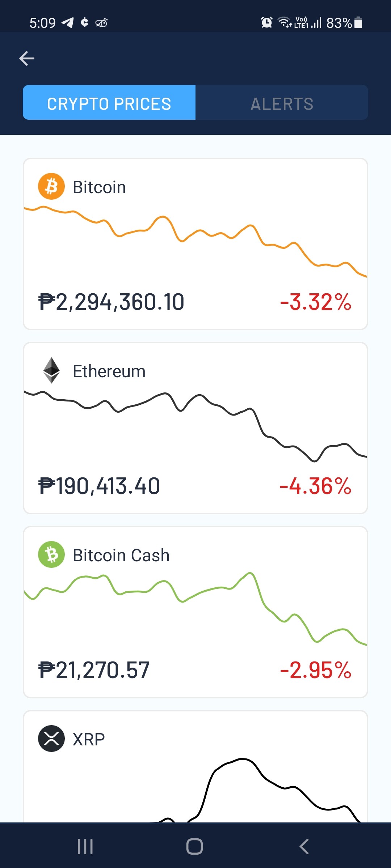Open Android recent apps button
The image size is (391, 868).
[x=85, y=846]
